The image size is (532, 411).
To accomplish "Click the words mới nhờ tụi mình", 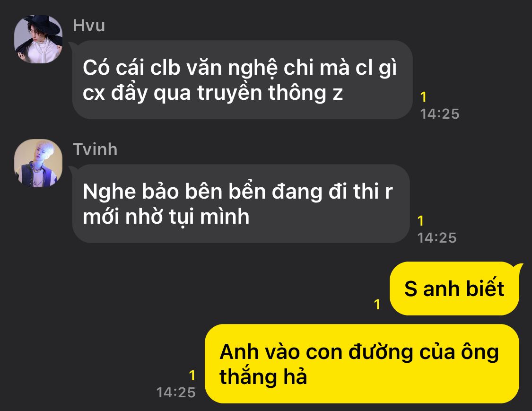I will (x=166, y=217).
